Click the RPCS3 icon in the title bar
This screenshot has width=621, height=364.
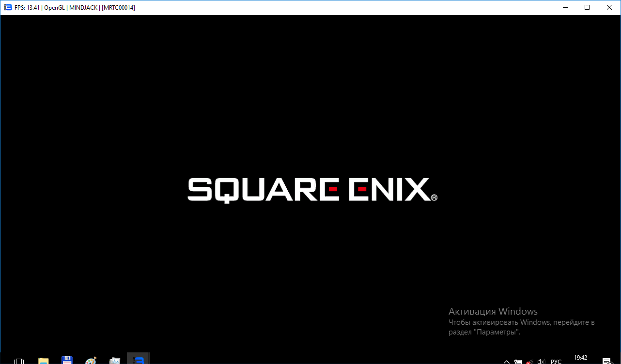[x=8, y=7]
